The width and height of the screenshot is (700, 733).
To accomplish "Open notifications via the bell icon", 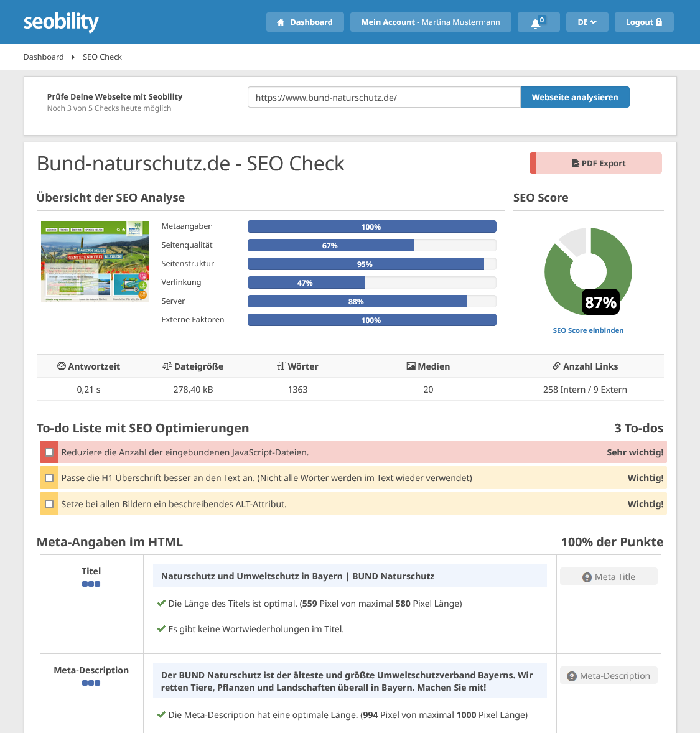I will pos(538,22).
